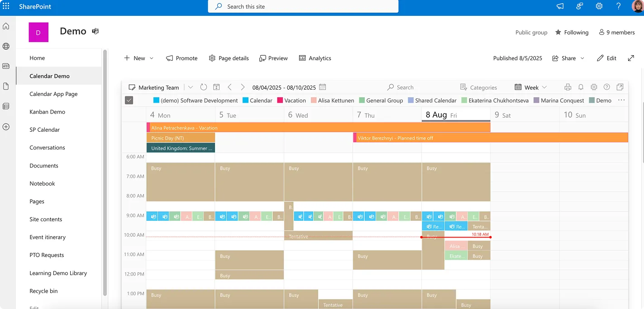Open the 9 members list

(x=616, y=32)
